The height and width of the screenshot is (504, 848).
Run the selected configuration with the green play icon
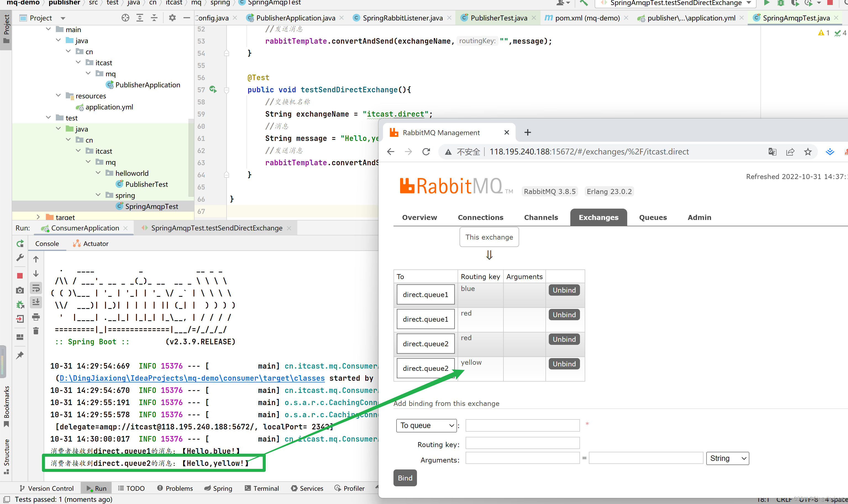(x=766, y=3)
